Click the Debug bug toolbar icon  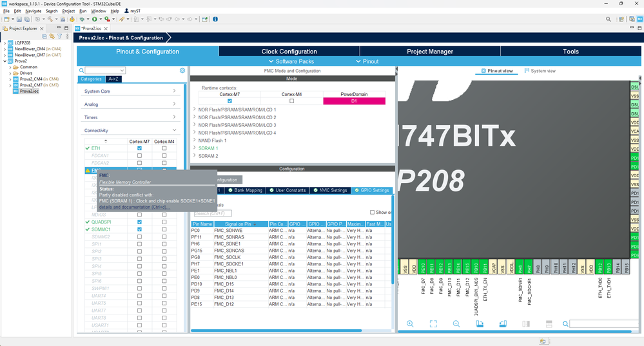[82, 19]
